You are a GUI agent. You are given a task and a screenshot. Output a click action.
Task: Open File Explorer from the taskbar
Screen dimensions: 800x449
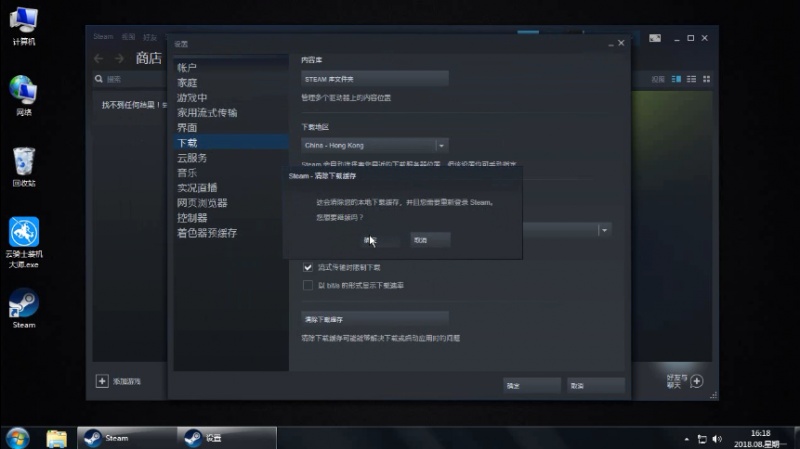57,438
